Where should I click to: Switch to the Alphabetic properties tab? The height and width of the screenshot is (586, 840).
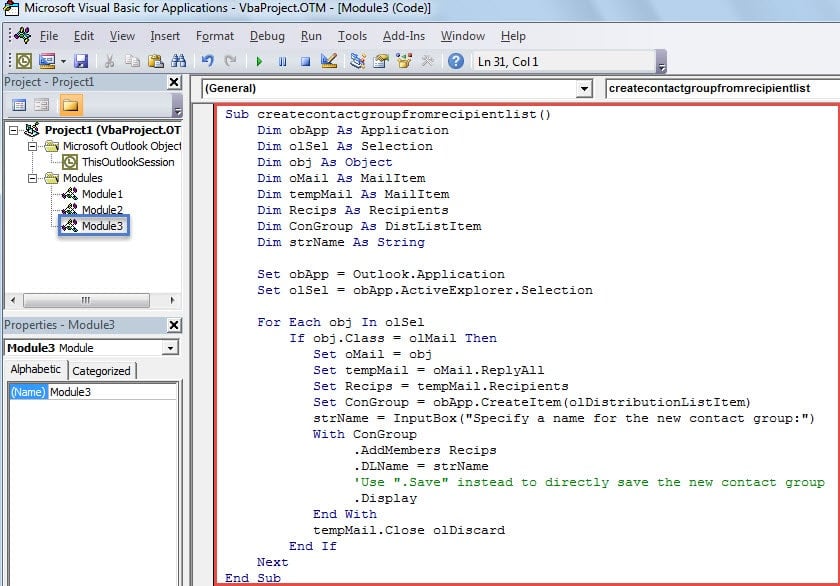pos(35,369)
